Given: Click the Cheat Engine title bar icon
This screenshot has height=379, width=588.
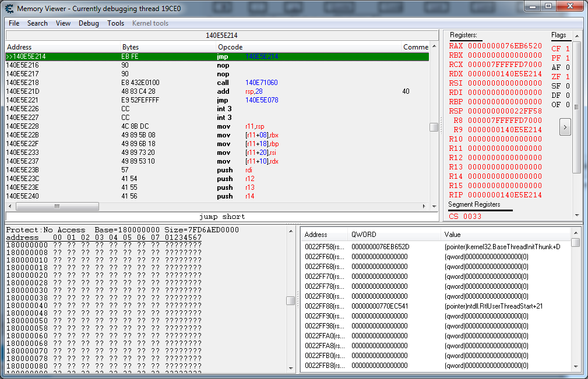Looking at the screenshot, I should (x=9, y=8).
